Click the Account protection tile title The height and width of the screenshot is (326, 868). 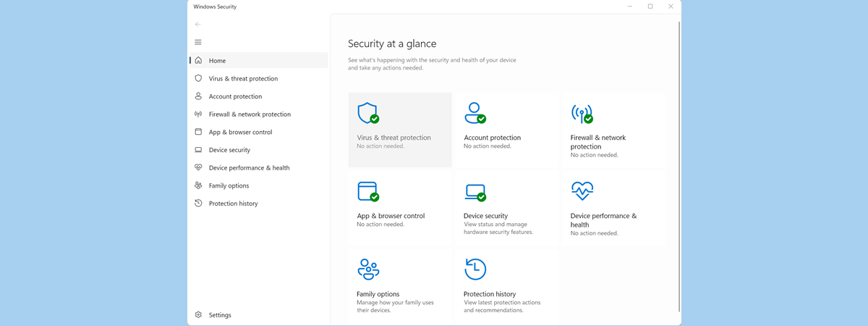(492, 138)
